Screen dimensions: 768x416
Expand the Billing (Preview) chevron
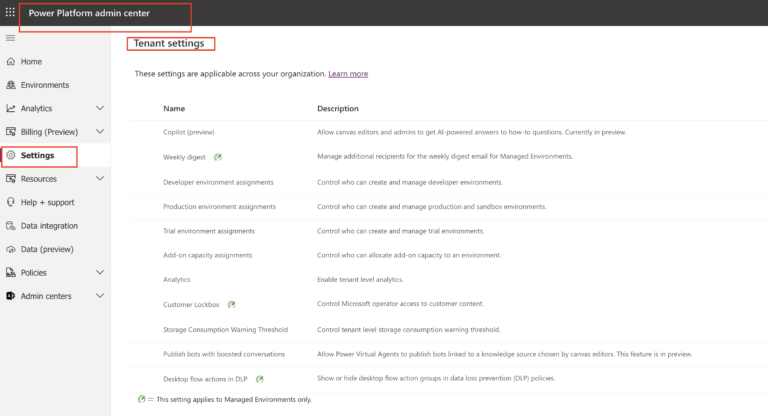click(x=100, y=131)
